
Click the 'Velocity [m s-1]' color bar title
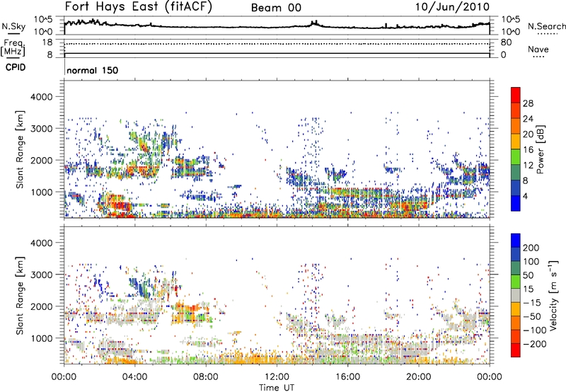(x=553, y=295)
